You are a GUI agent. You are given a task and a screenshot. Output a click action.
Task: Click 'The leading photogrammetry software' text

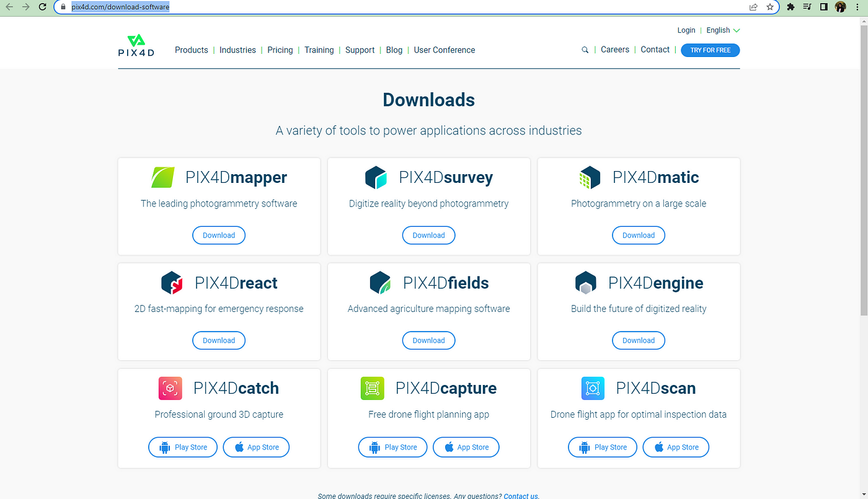point(219,203)
